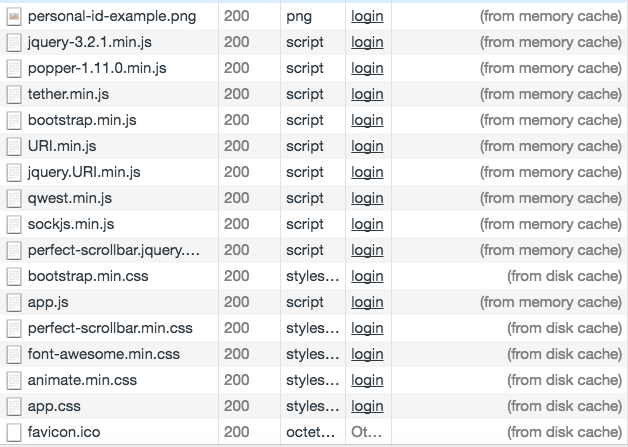Select the perfect-scrollbar.jquery.… request name
The height and width of the screenshot is (447, 628).
pyautogui.click(x=114, y=251)
